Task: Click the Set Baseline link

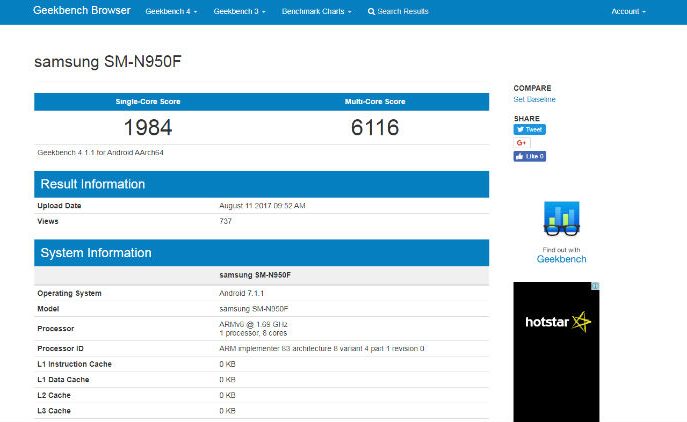Action: (x=534, y=99)
